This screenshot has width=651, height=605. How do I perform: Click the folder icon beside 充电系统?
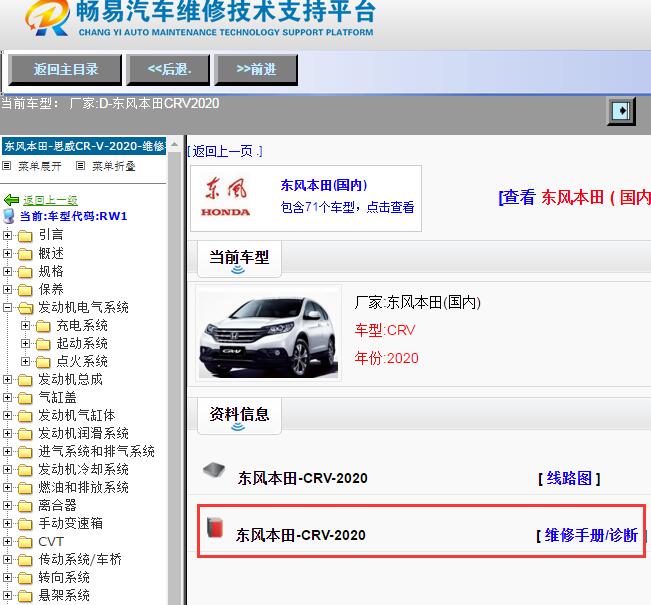tap(43, 326)
